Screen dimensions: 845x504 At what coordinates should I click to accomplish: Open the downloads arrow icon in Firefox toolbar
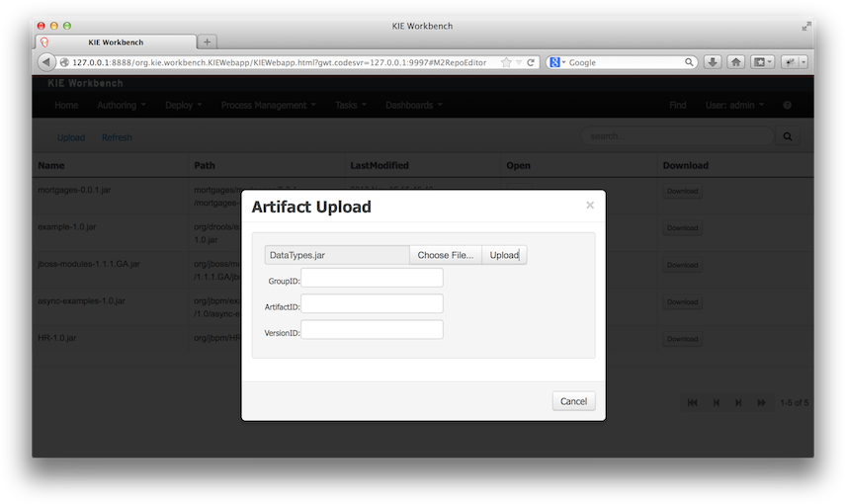coord(713,62)
